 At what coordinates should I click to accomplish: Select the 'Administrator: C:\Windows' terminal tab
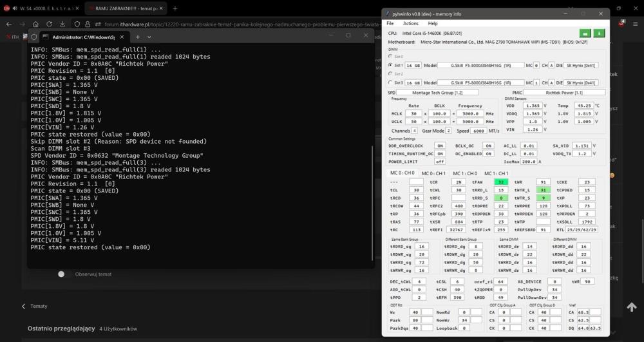[x=84, y=37]
